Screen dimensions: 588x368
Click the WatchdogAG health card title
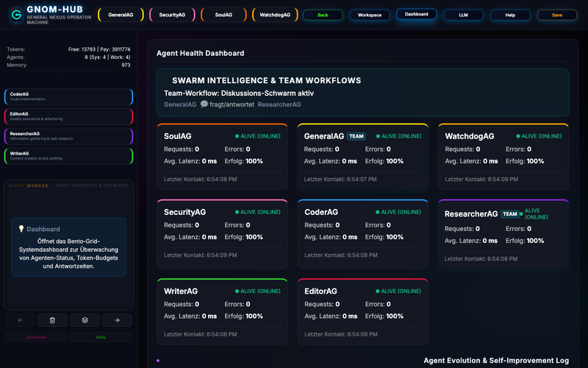coord(470,136)
